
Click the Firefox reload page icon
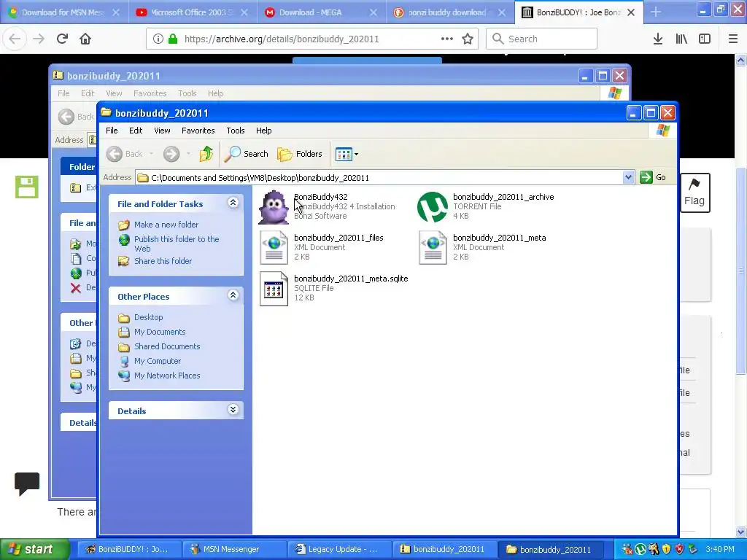pos(62,39)
